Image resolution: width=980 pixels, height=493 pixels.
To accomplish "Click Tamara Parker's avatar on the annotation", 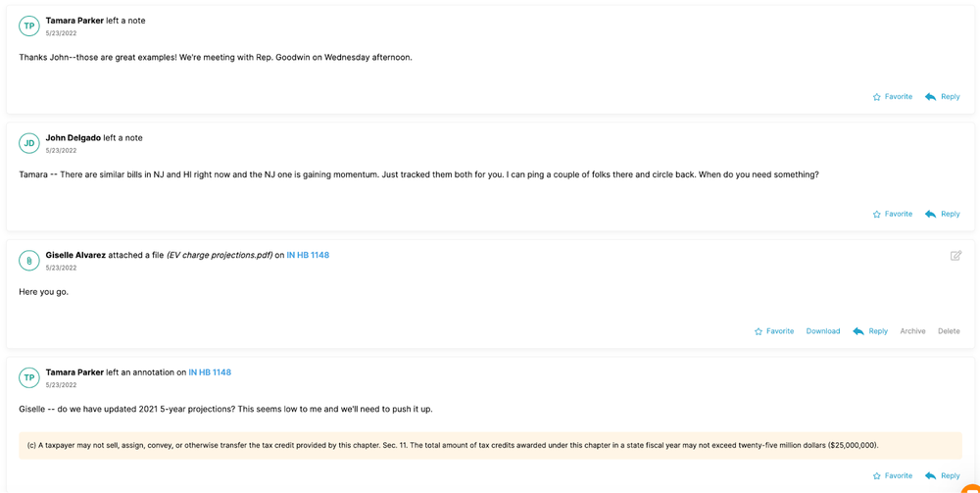I will pos(29,378).
